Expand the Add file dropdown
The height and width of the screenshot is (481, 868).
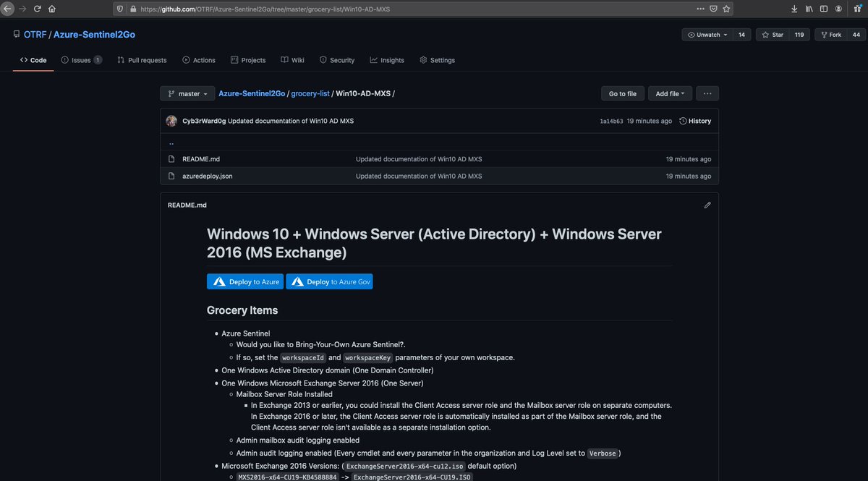coord(671,93)
